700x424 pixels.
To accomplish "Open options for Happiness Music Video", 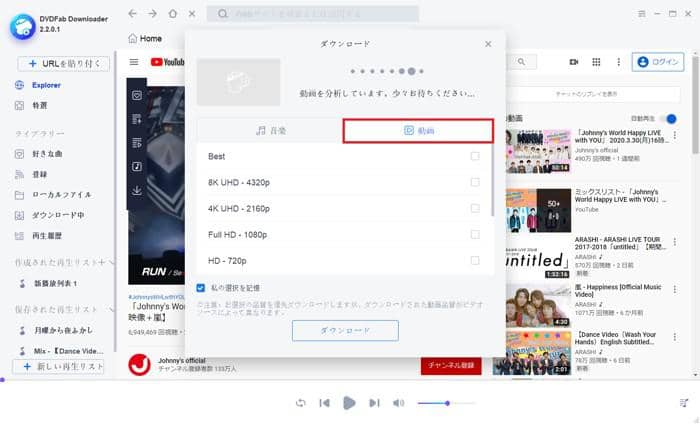I will pos(675,290).
